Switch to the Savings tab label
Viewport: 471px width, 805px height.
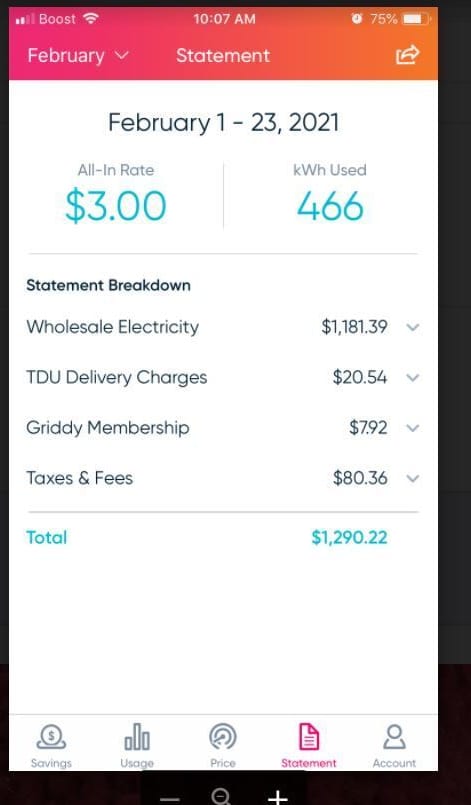pyautogui.click(x=51, y=763)
